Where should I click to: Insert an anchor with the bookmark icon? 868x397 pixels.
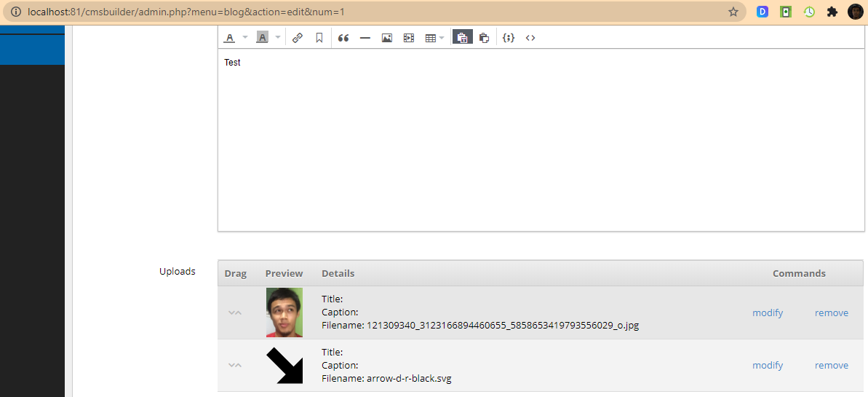[319, 38]
